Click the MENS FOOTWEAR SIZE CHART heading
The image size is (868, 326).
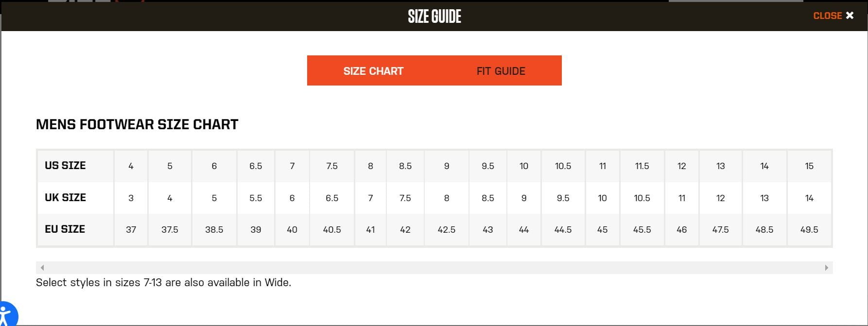(x=137, y=124)
